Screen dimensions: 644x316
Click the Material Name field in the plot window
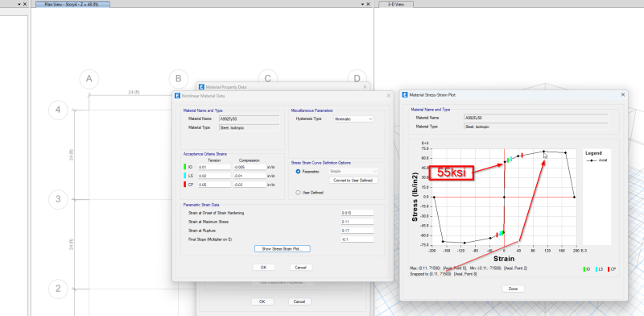click(x=535, y=117)
